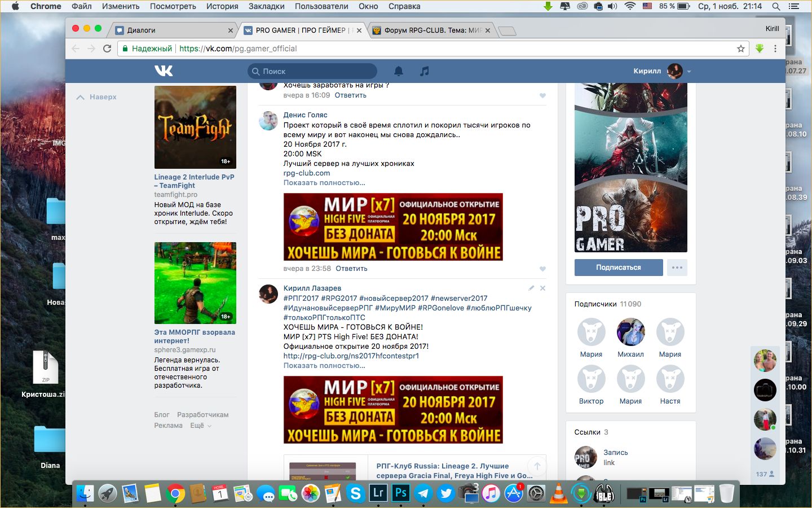Open Google Chrome in the Dock
The image size is (812, 508).
[x=175, y=493]
